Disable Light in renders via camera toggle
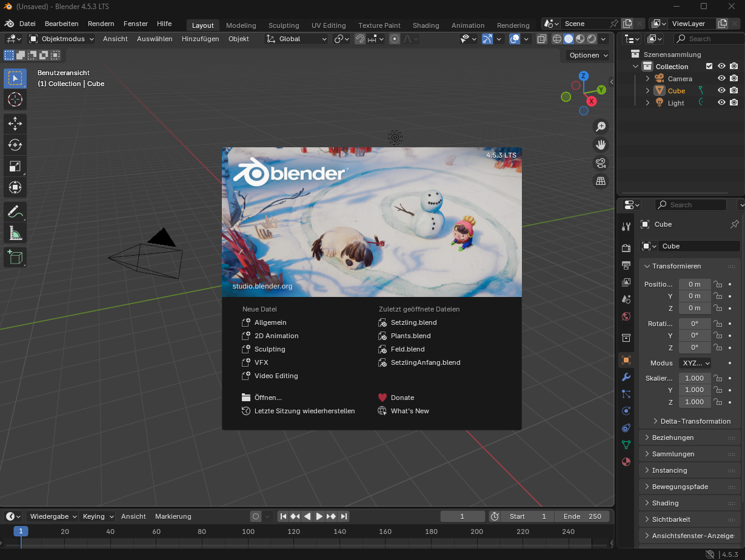This screenshot has height=560, width=745. (734, 102)
